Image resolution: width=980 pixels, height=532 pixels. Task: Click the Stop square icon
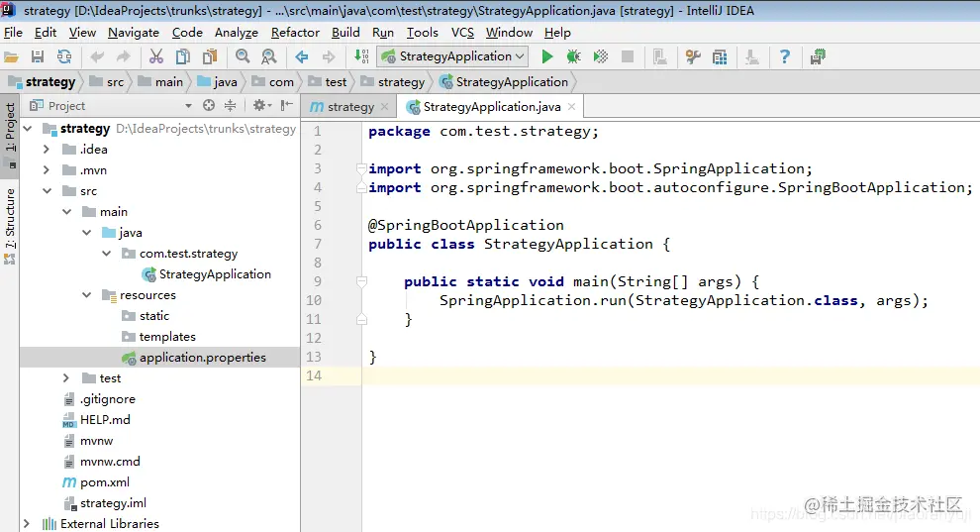pos(628,56)
